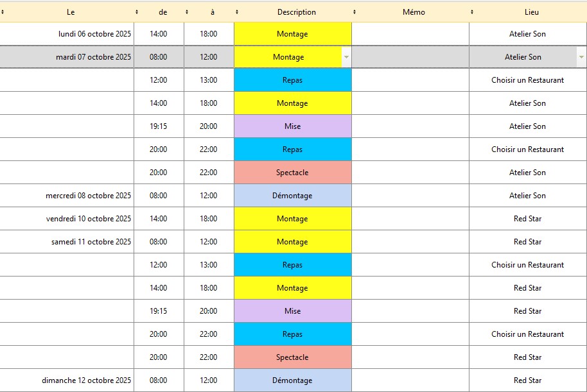587x392 pixels.
Task: Click the sort arrows left of the à header
Action: click(187, 12)
